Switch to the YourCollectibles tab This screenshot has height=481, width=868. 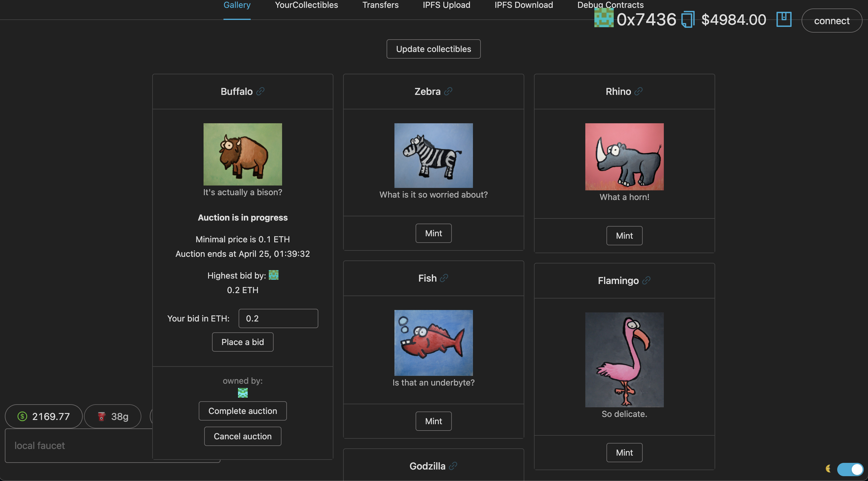tap(306, 5)
